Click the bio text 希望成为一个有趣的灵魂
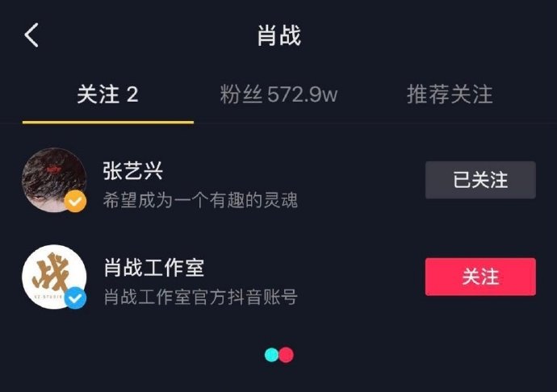The width and height of the screenshot is (557, 392). tap(200, 199)
